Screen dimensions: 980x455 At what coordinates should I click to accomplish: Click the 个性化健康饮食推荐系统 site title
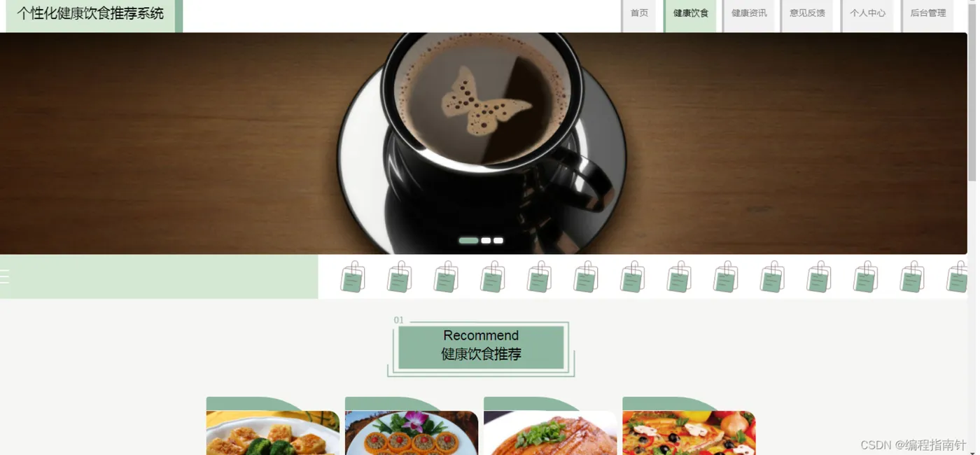click(90, 13)
